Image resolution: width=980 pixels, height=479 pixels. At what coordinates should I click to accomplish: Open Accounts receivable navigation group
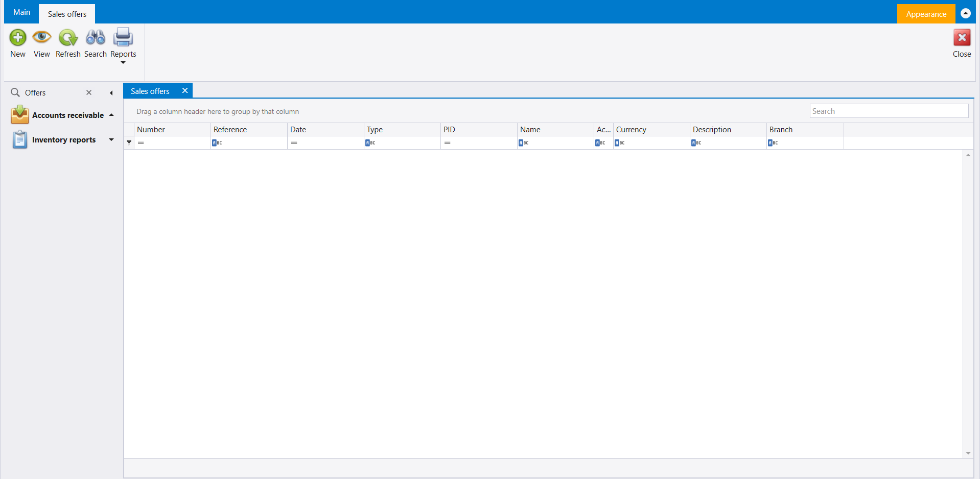(x=68, y=115)
